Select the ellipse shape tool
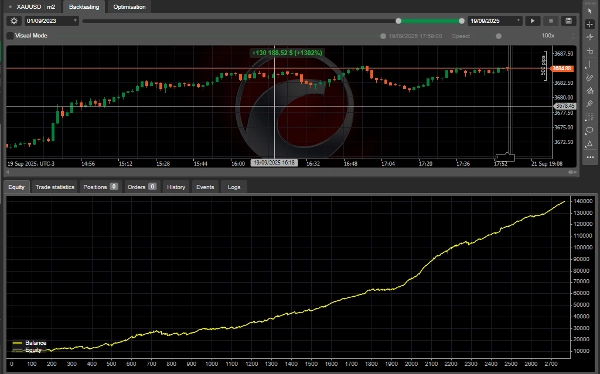This screenshot has height=374, width=600. click(x=590, y=131)
